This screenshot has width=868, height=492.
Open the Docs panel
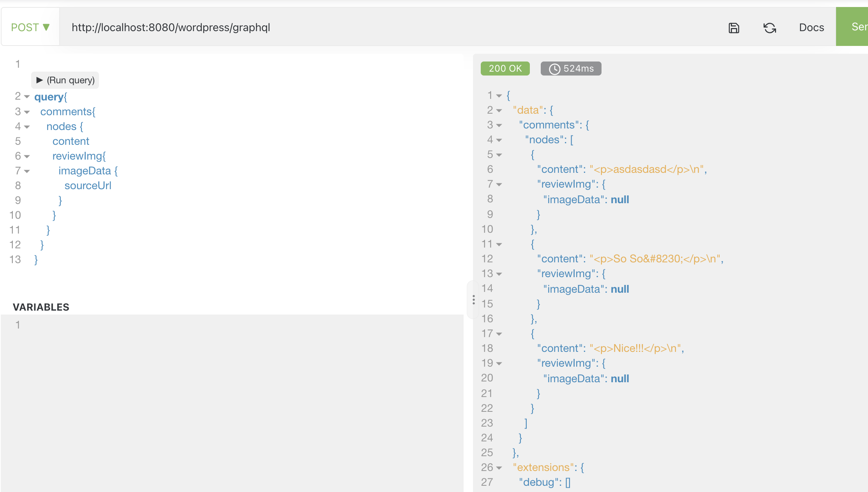(811, 28)
